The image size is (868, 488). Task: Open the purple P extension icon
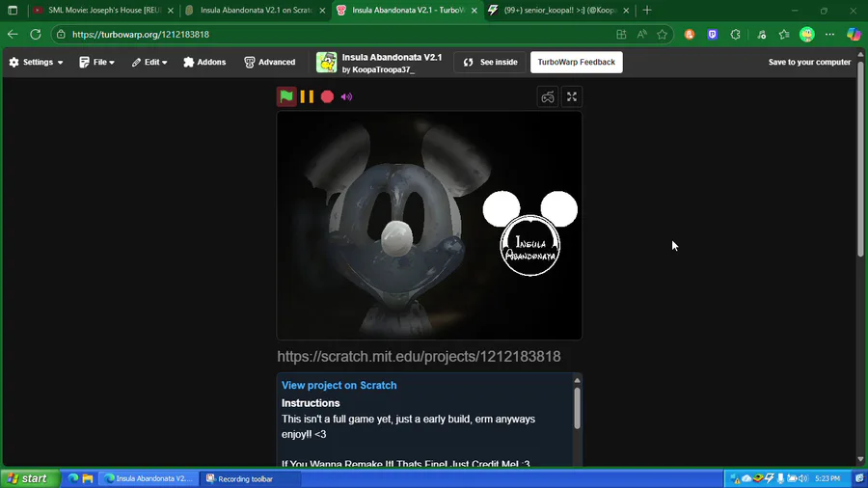point(713,35)
